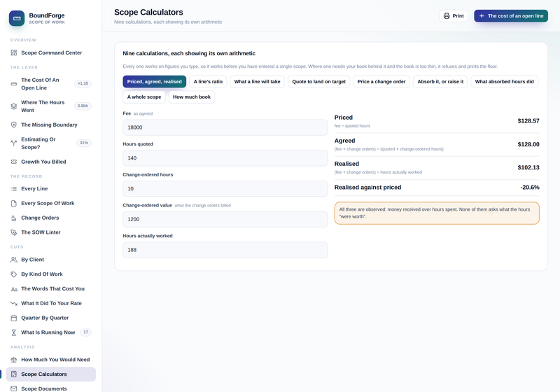Open What absorbed hours did tab

coord(504,81)
